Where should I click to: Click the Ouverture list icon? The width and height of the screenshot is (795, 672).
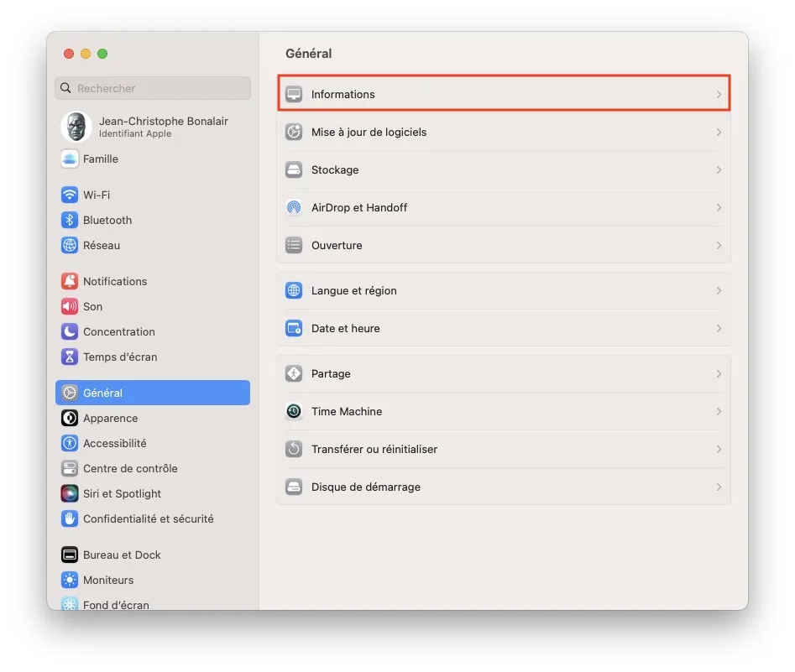[x=294, y=245]
